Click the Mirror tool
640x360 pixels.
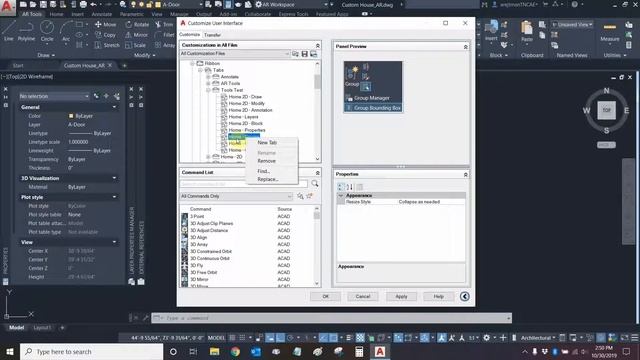tap(137, 35)
